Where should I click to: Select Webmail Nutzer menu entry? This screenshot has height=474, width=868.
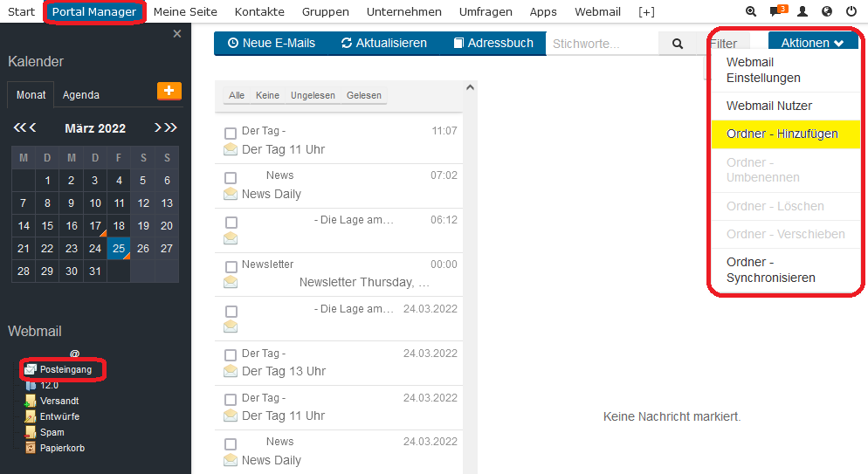[785, 106]
